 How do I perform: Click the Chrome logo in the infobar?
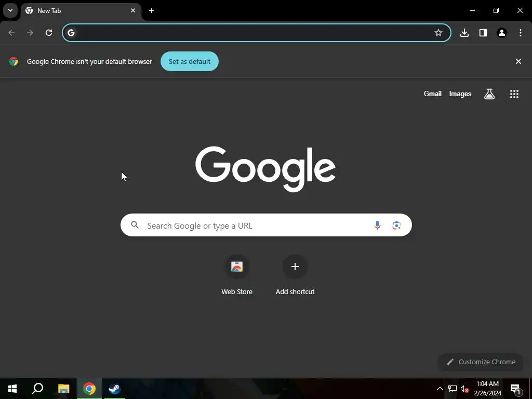(x=14, y=61)
